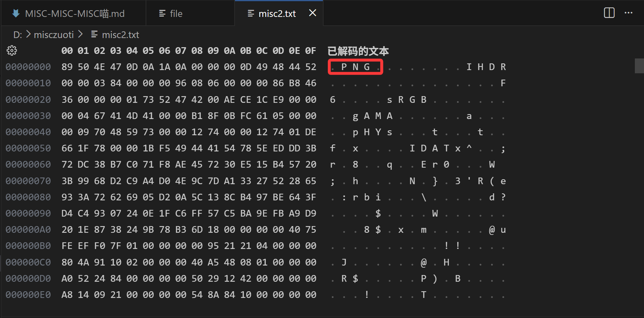This screenshot has height=318, width=644.
Task: Select hex byte 89 at offset 00000000
Action: pos(67,67)
